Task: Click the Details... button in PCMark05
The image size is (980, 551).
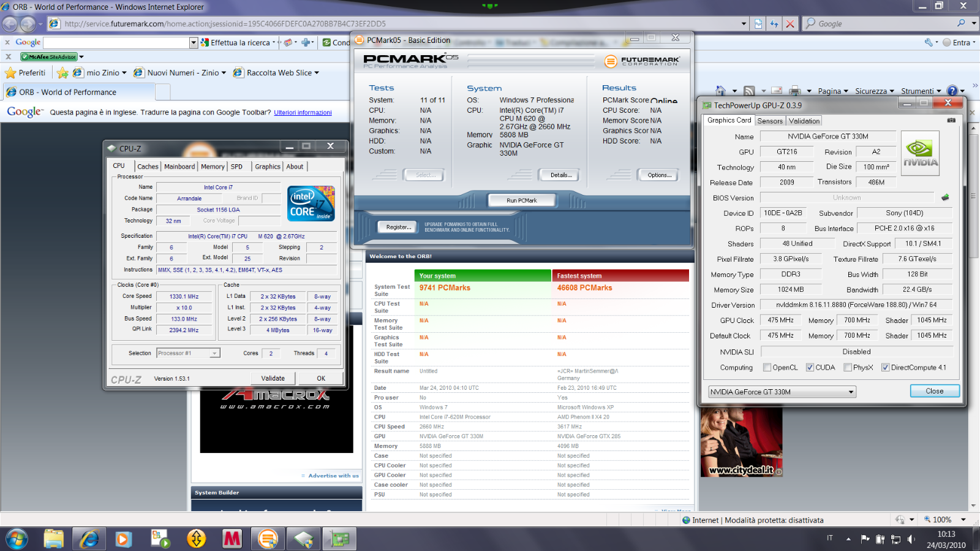Action: pyautogui.click(x=560, y=175)
